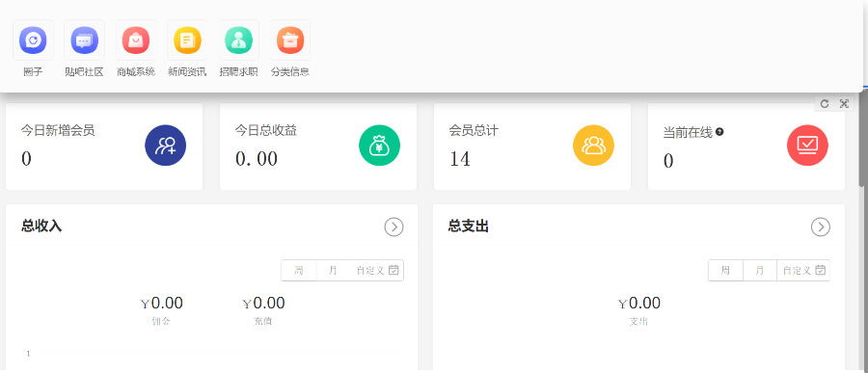
Task: Click the 会员总计 yellow members icon
Action: tap(593, 146)
